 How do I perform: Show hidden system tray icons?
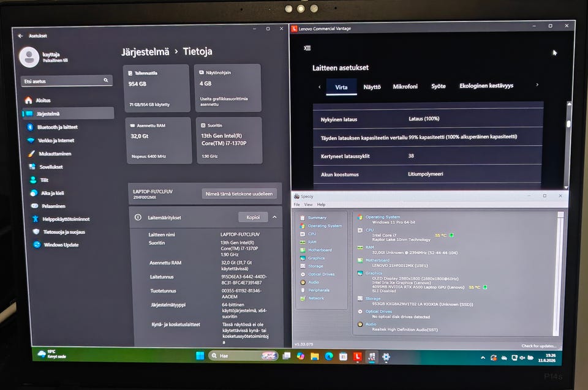tap(483, 358)
